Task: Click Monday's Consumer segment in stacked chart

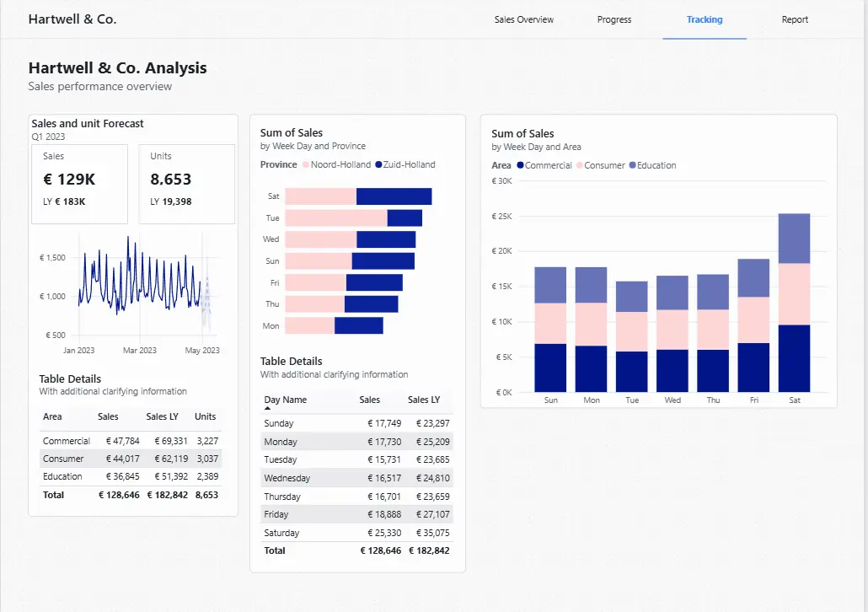Action: (x=592, y=325)
